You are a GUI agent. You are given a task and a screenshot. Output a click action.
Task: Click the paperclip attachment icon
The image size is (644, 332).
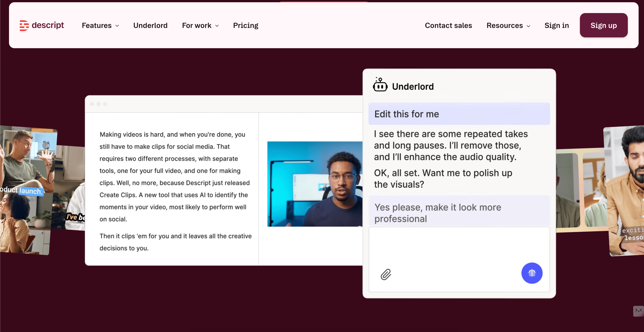[386, 274]
